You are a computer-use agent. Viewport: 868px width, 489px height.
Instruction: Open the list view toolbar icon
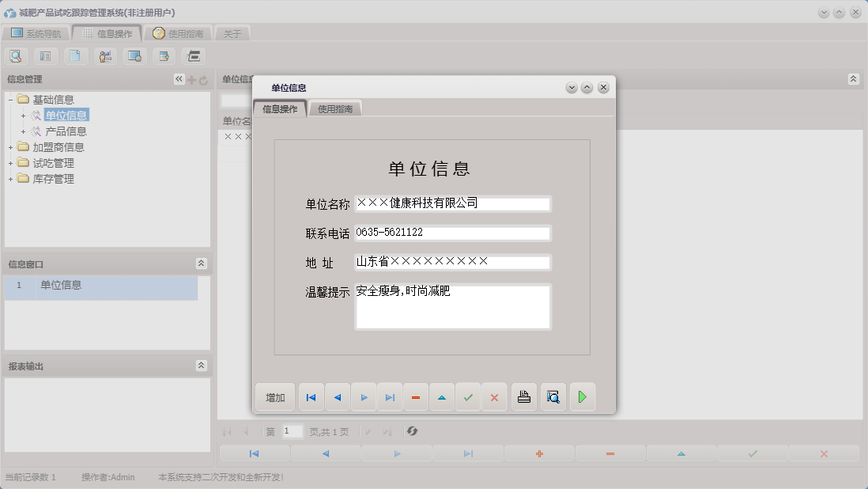45,55
